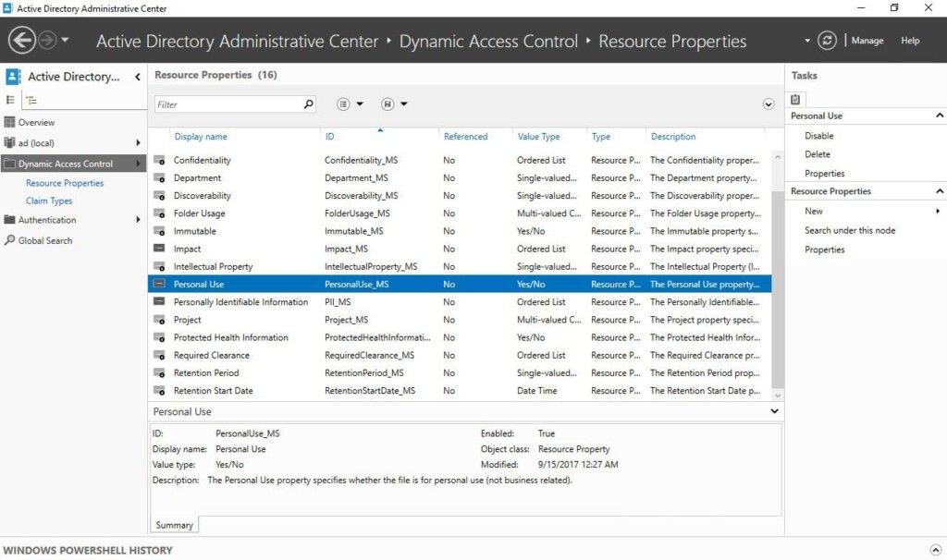This screenshot has height=560, width=947.
Task: Expand the ad (local) node arrow
Action: pyautogui.click(x=138, y=143)
